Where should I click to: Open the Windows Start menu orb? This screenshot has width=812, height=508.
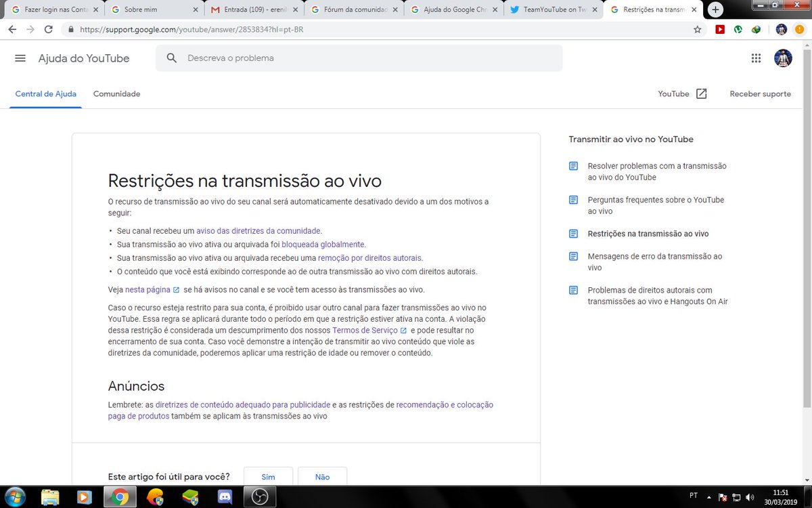[x=14, y=496]
